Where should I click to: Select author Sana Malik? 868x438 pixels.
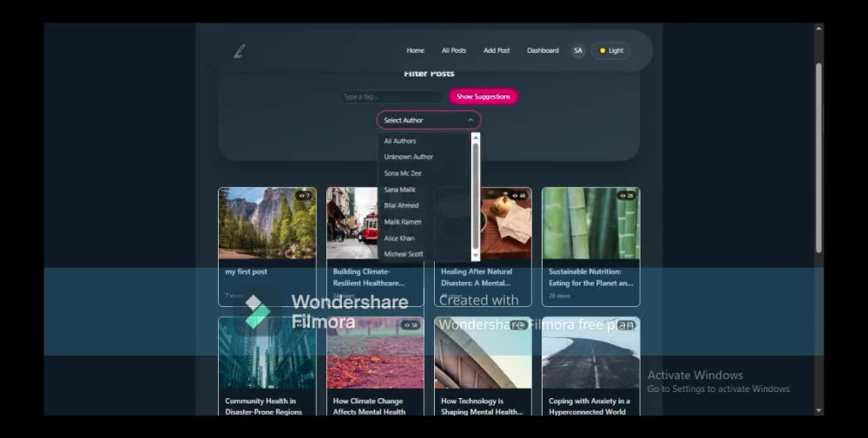399,189
